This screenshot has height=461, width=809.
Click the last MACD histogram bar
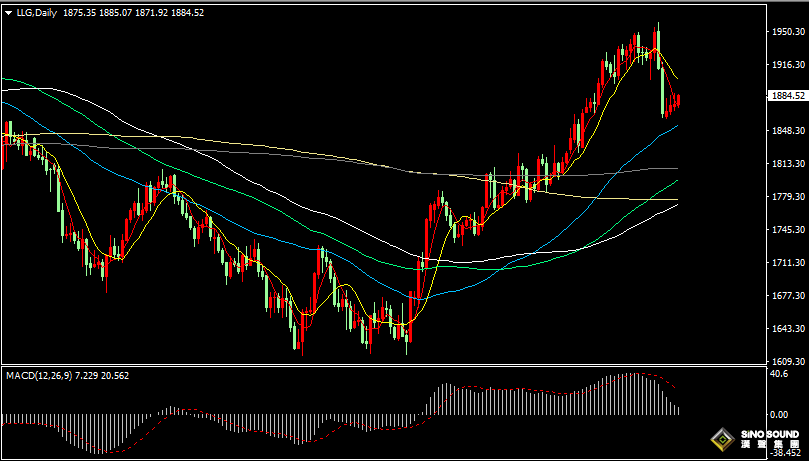click(x=678, y=409)
